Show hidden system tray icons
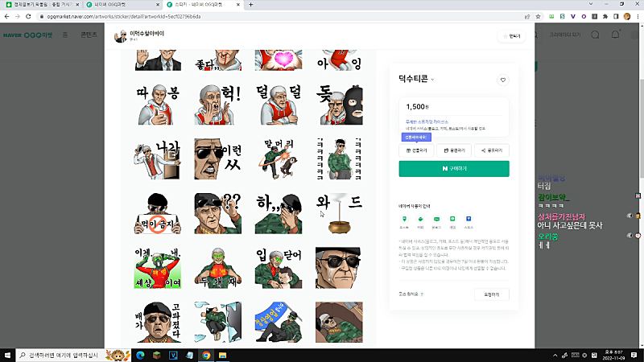Viewport: 644px width, 362px height. point(555,356)
